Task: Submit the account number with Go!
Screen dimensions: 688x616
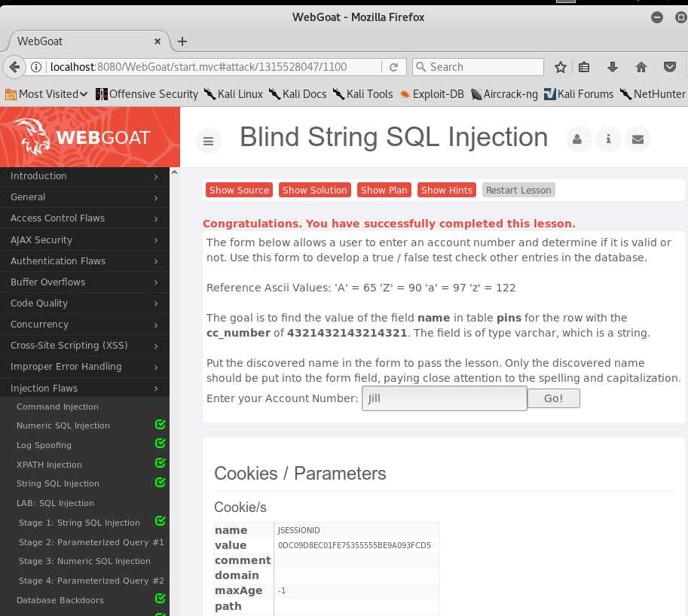Action: tap(553, 398)
